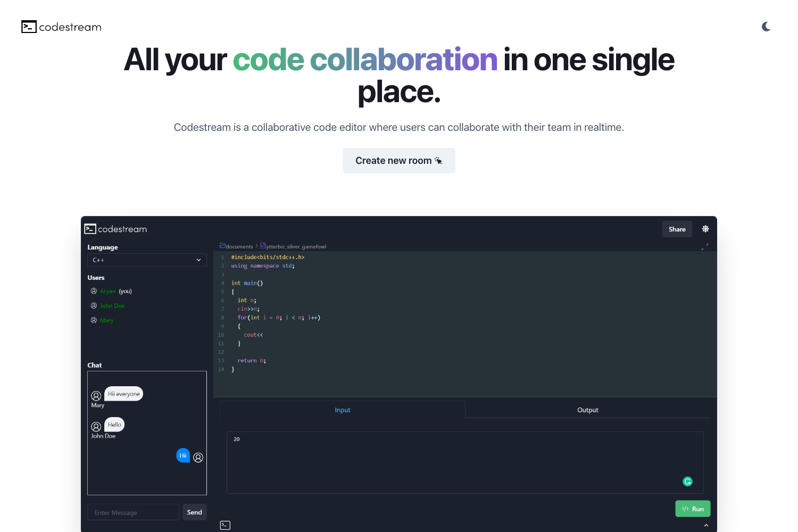
Task: Run the C++ code
Action: point(692,509)
